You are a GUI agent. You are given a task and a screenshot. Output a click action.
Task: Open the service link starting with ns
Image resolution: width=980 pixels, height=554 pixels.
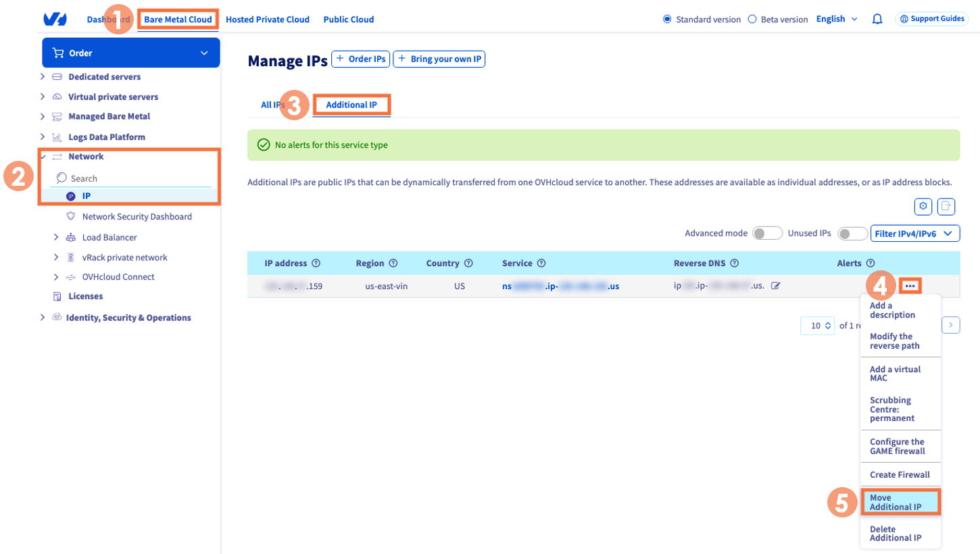561,286
